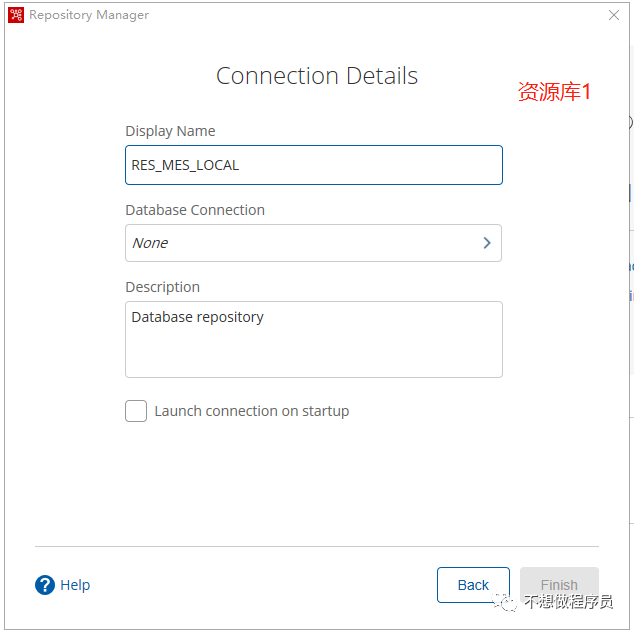Click the red '资源库1' annotation text
The image size is (634, 630).
click(x=554, y=92)
